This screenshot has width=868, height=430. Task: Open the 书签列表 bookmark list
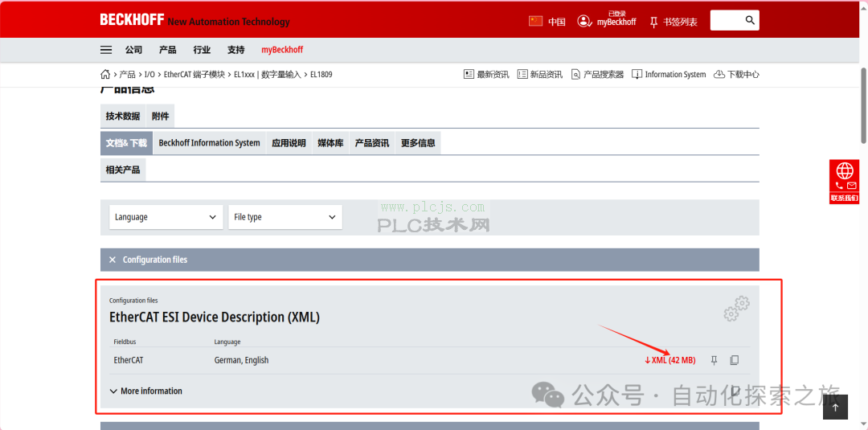(681, 22)
